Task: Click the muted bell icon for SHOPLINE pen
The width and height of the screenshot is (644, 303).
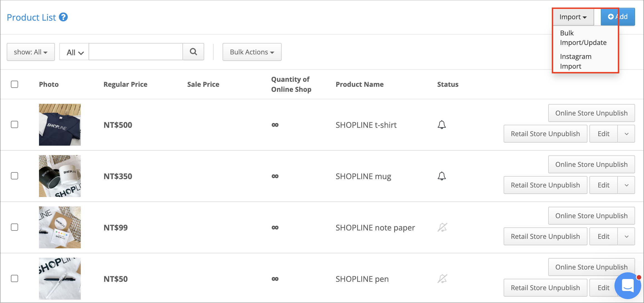Action: (442, 279)
